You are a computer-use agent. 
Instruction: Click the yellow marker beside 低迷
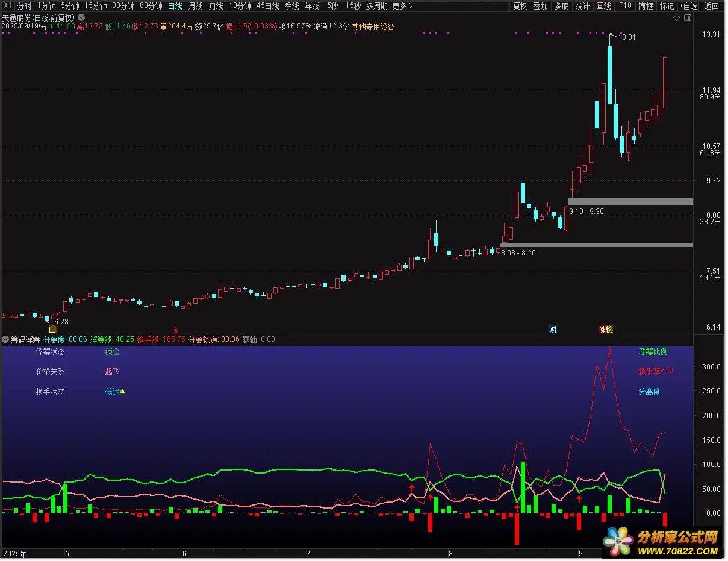(x=123, y=392)
